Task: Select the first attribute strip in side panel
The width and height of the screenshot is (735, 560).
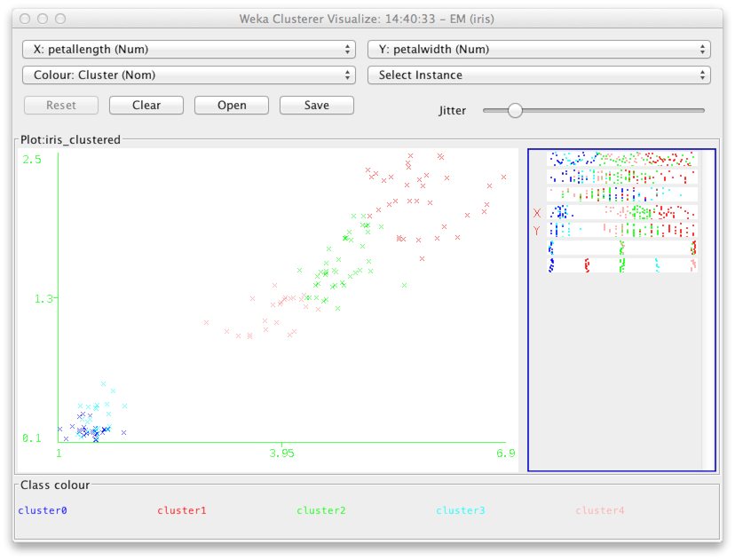Action: 622,159
